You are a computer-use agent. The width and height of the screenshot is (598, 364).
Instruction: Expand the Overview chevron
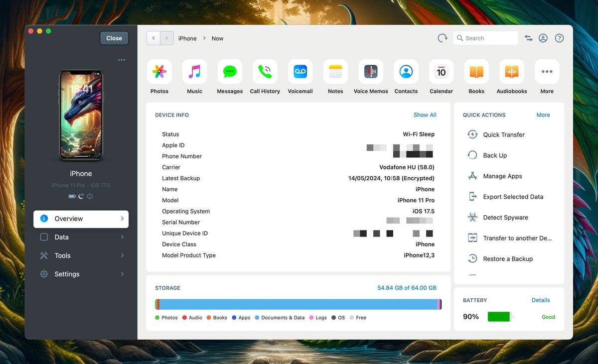coord(122,219)
